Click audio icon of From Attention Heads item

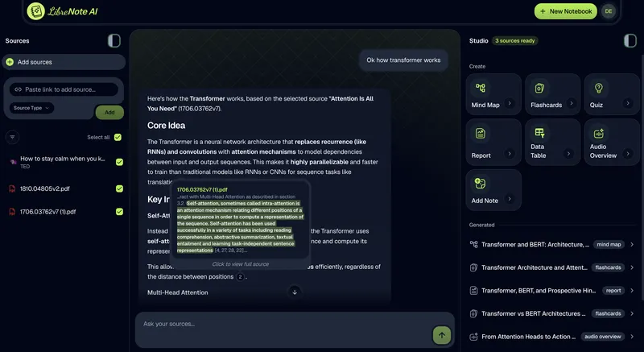pos(473,337)
